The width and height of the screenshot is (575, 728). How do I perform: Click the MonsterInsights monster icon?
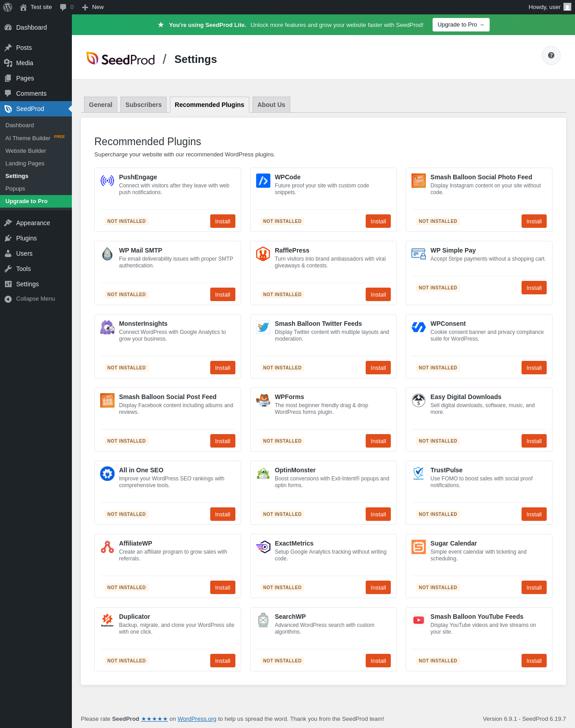(x=107, y=327)
